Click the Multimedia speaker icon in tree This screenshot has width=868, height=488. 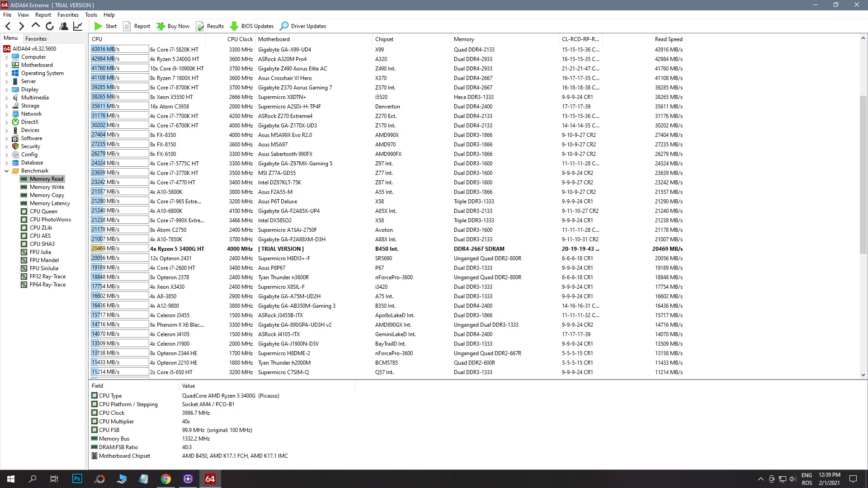[x=15, y=98]
